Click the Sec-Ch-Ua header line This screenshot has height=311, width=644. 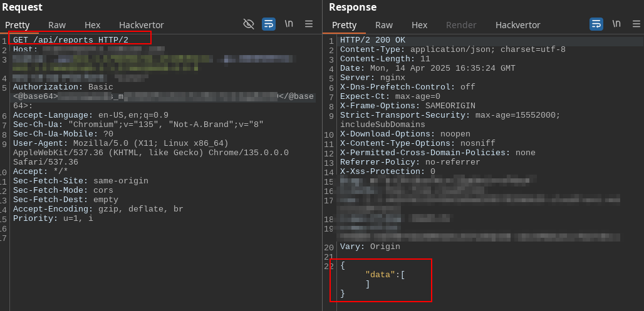coord(138,125)
